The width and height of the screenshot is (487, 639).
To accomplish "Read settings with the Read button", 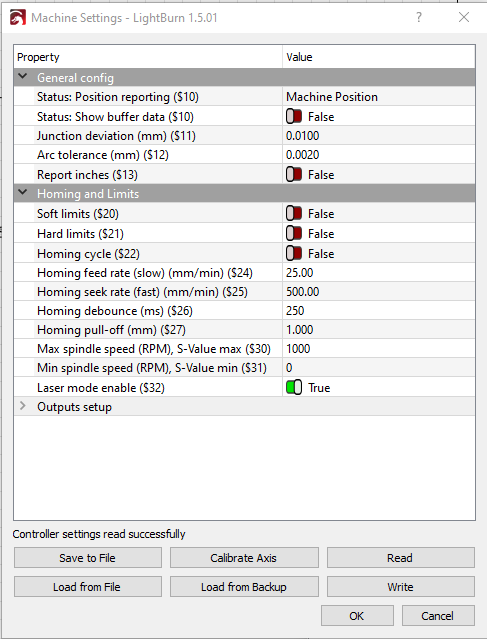I will [401, 557].
